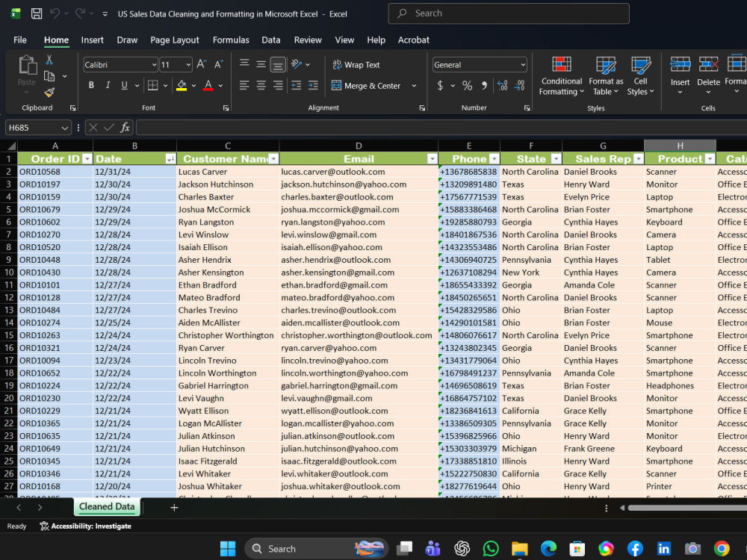The image size is (747, 560).
Task: Open the Email column filter dropdown
Action: (432, 158)
